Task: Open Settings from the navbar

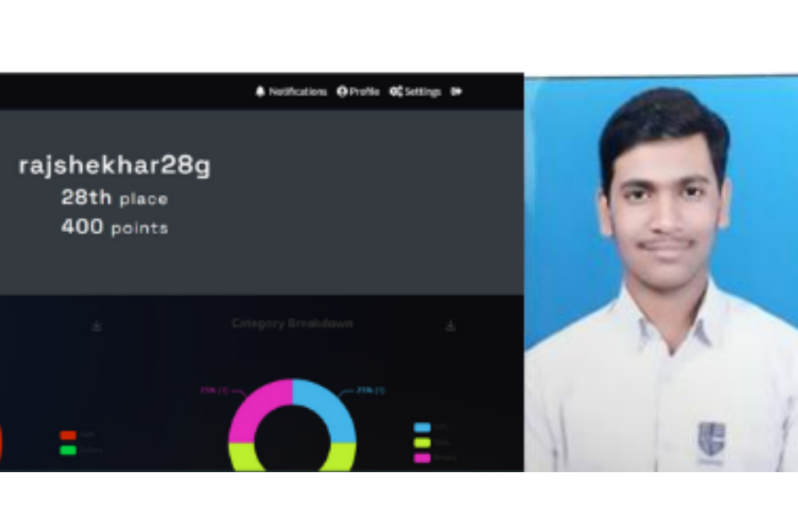Action: tap(415, 92)
